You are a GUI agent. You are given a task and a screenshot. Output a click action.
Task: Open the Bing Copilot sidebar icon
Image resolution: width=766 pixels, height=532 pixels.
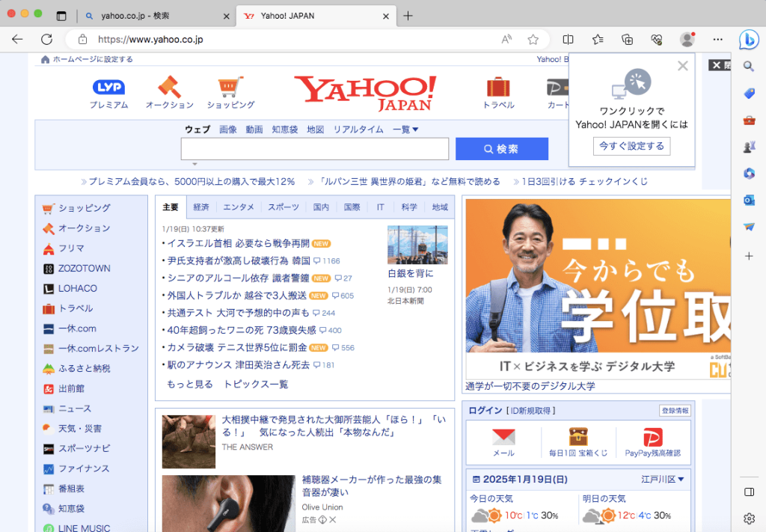point(749,40)
